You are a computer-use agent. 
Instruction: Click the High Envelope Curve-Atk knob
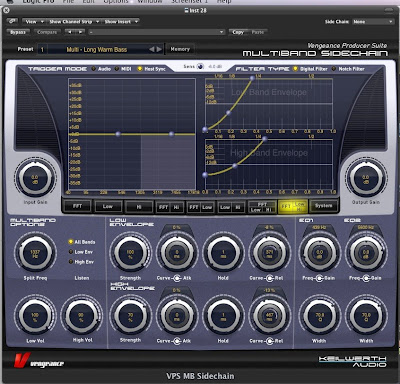click(x=177, y=316)
